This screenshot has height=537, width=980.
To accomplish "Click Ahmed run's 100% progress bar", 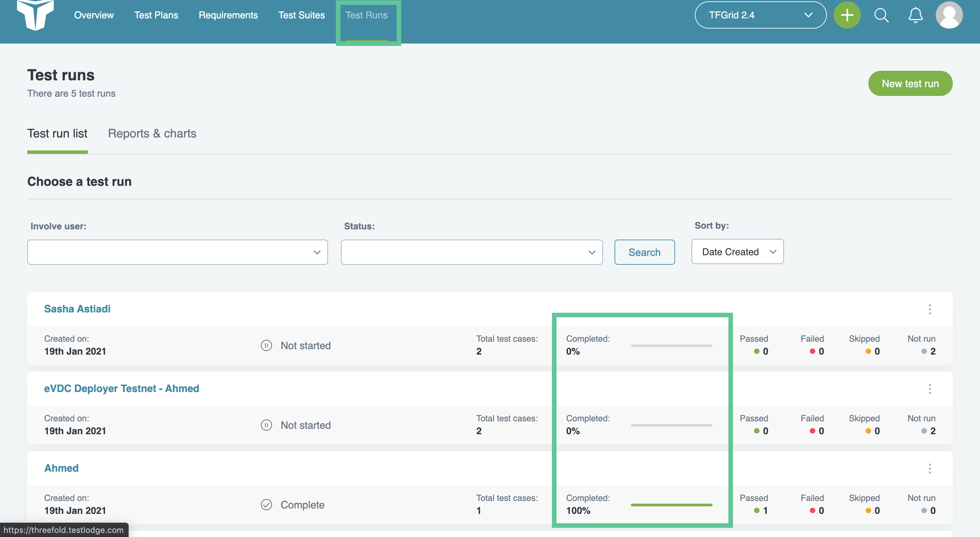I will [x=671, y=505].
